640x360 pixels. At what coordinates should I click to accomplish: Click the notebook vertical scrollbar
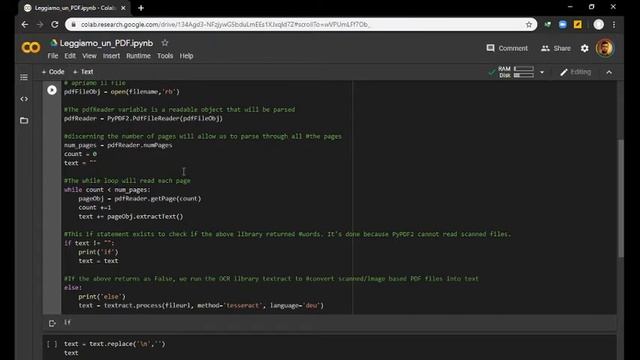(x=621, y=198)
